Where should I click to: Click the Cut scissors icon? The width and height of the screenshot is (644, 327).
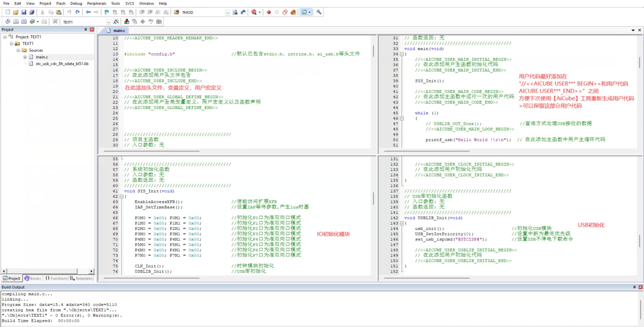[x=43, y=12]
